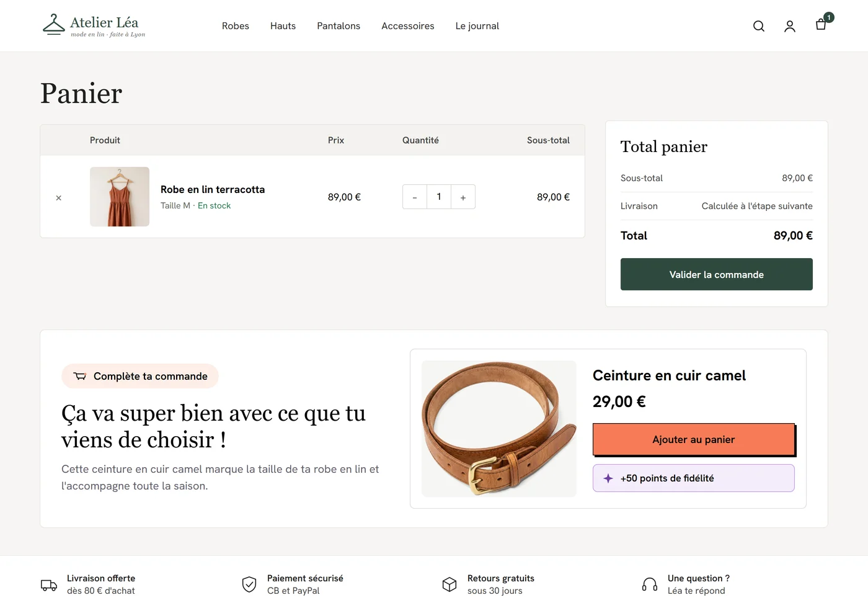Click Une question ? footer text
The width and height of the screenshot is (868, 613).
point(699,578)
